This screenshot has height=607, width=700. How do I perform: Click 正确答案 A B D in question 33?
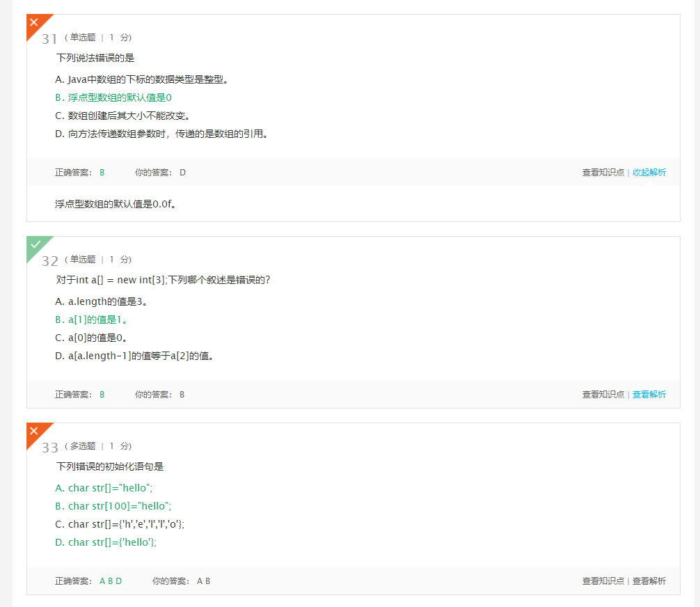pos(88,581)
